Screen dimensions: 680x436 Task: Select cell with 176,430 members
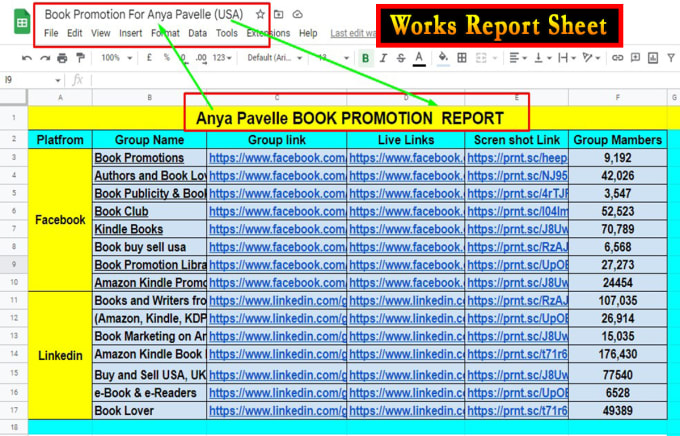[618, 354]
